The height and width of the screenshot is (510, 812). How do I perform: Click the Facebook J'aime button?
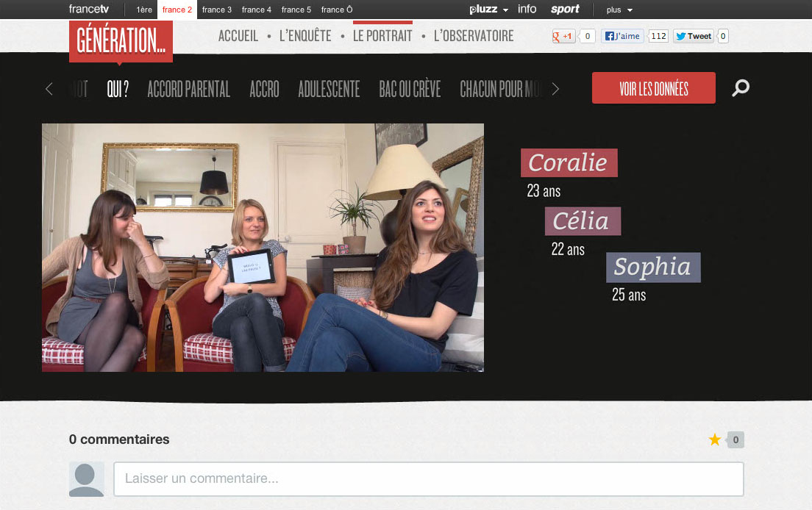point(622,36)
